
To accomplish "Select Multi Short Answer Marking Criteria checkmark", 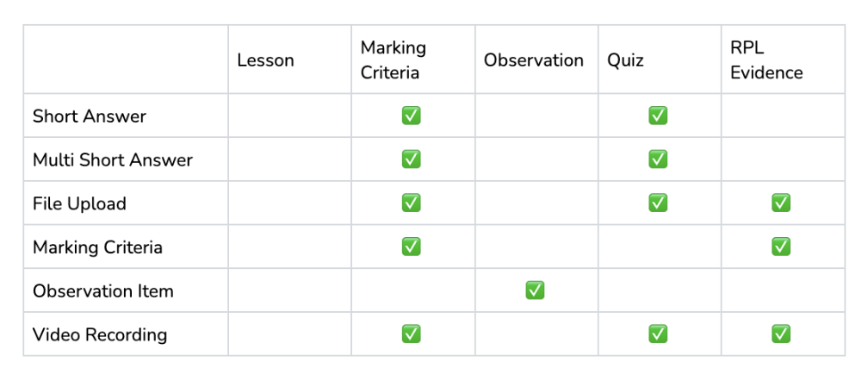I will click(411, 159).
